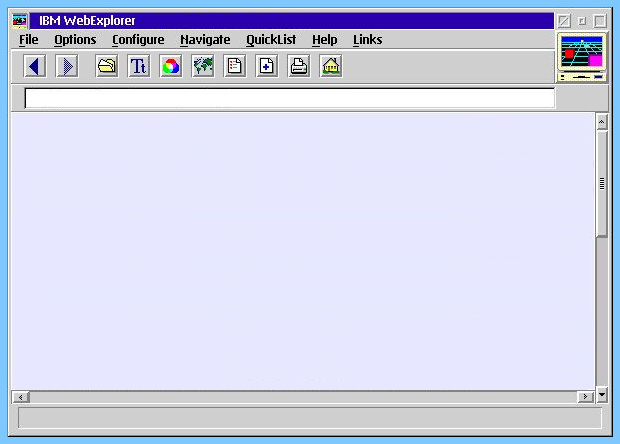Click the window maximize button
The image size is (620, 444).
(x=600, y=21)
